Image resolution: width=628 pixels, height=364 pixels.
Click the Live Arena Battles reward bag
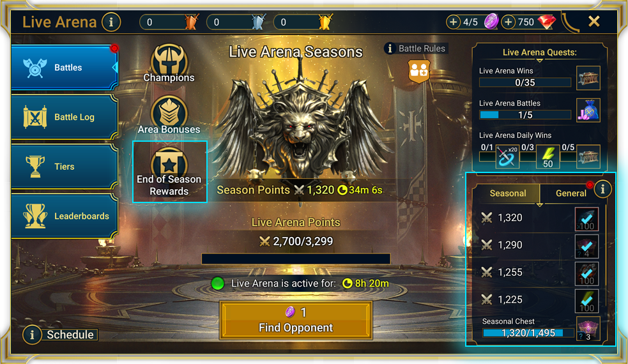(x=588, y=110)
